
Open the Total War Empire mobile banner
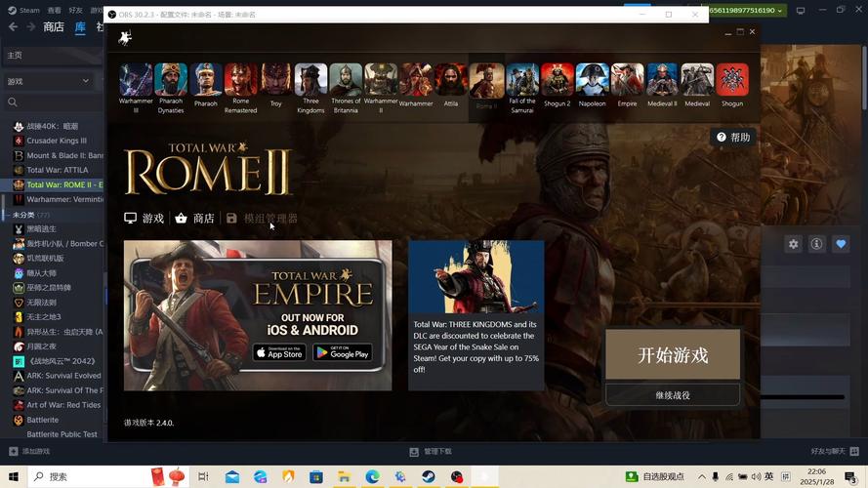click(x=258, y=315)
